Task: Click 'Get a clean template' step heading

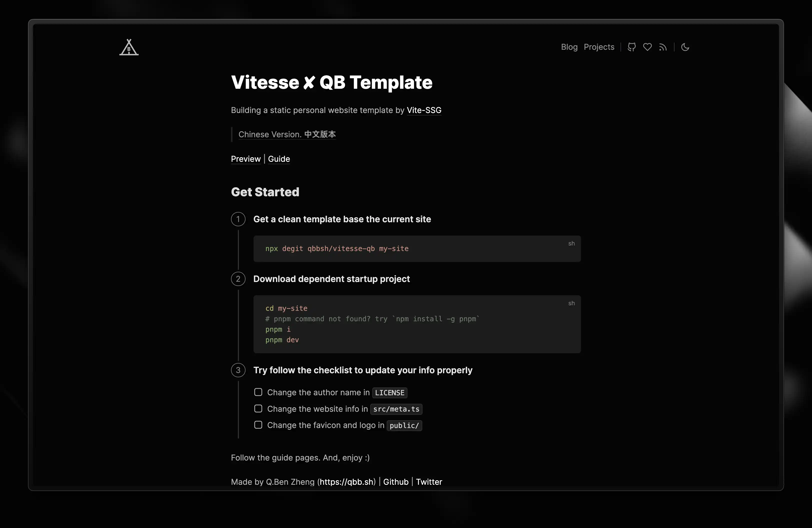Action: [342, 219]
